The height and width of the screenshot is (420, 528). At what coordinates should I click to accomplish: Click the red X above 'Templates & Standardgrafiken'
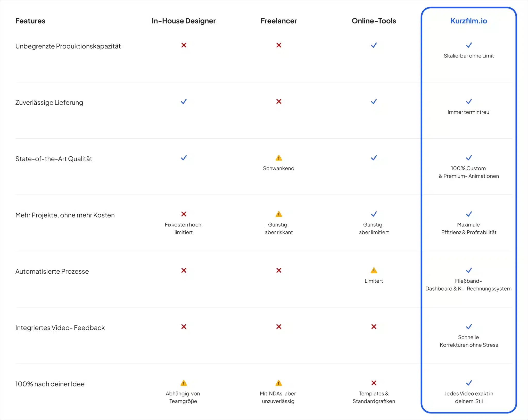click(374, 383)
